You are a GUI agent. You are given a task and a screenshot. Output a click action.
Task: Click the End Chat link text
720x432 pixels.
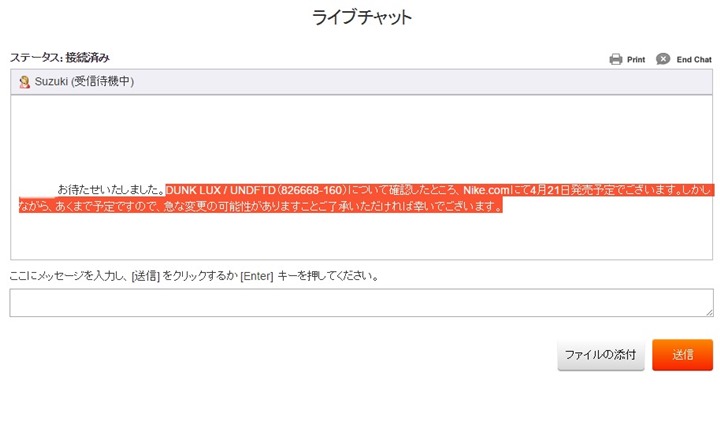[694, 60]
